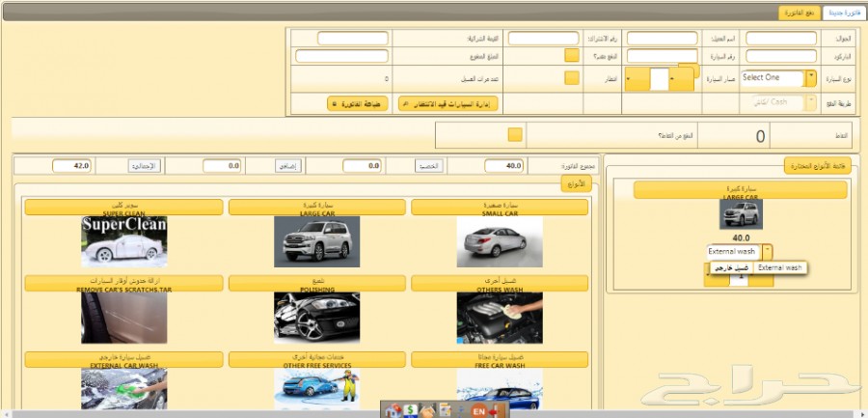The image size is (868, 418).
Task: Click the grand total field showing 42.0
Action: point(72,166)
